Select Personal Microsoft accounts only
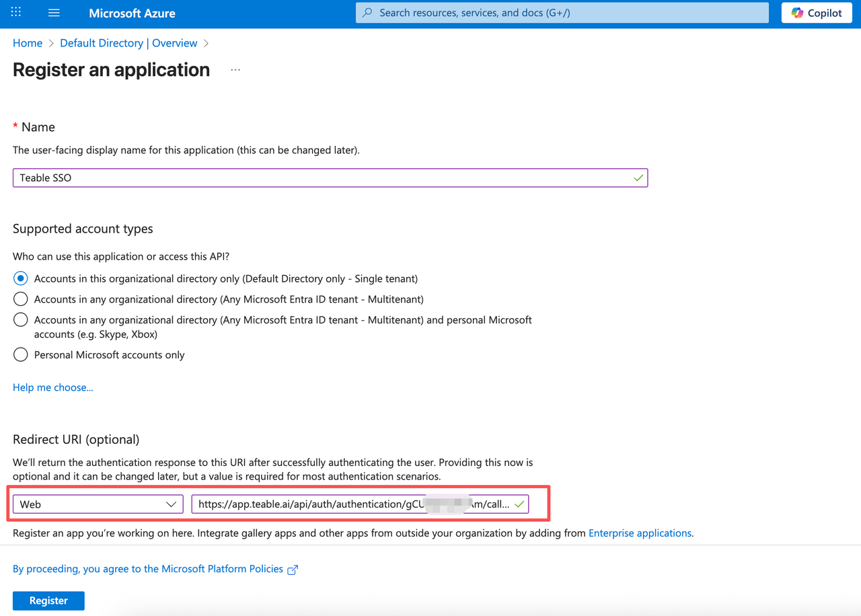 [x=21, y=354]
